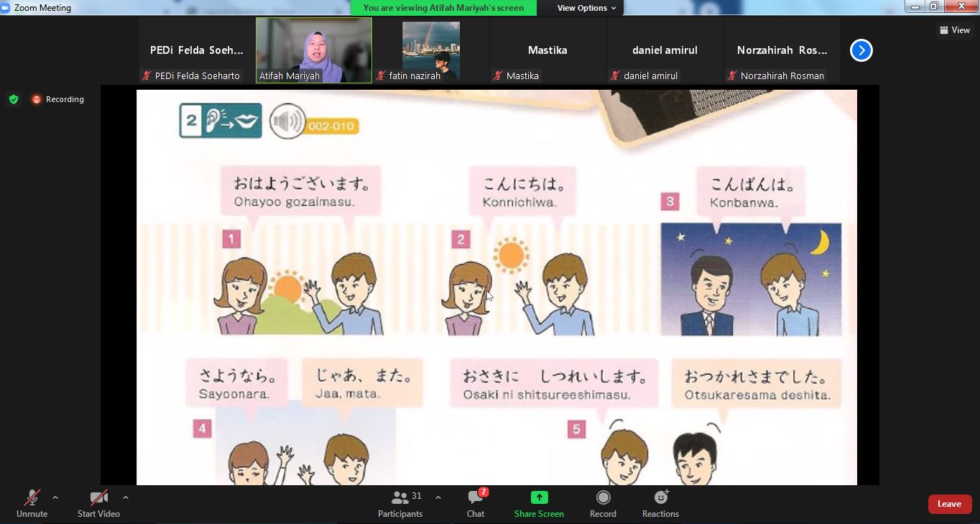
Task: Open video options arrow beside Start Video
Action: (126, 497)
